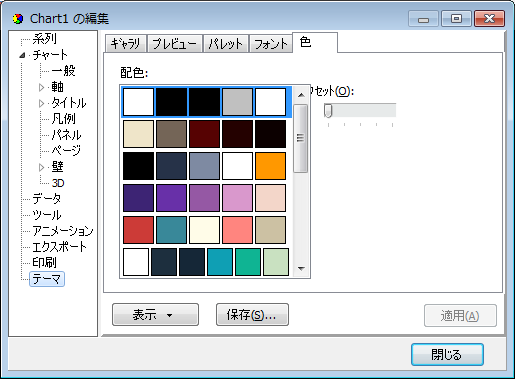Collapse the チャート tree node
The height and width of the screenshot is (379, 515).
[x=22, y=55]
